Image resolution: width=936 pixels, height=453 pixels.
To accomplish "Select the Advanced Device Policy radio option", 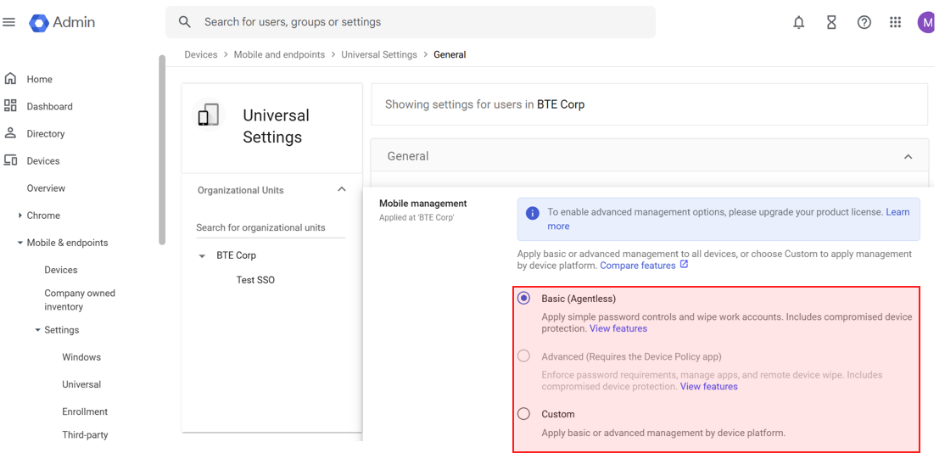I will coord(524,356).
